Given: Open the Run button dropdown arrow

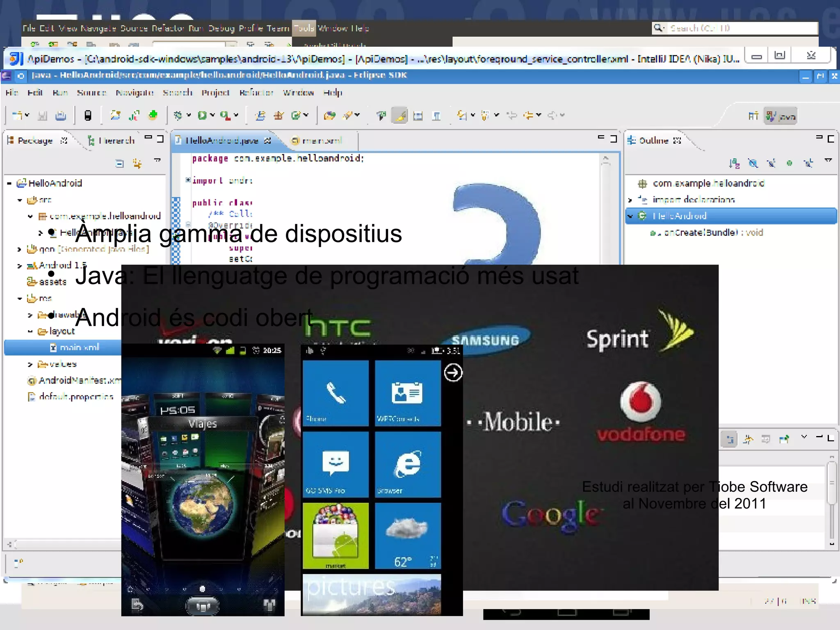Looking at the screenshot, I should tap(212, 115).
